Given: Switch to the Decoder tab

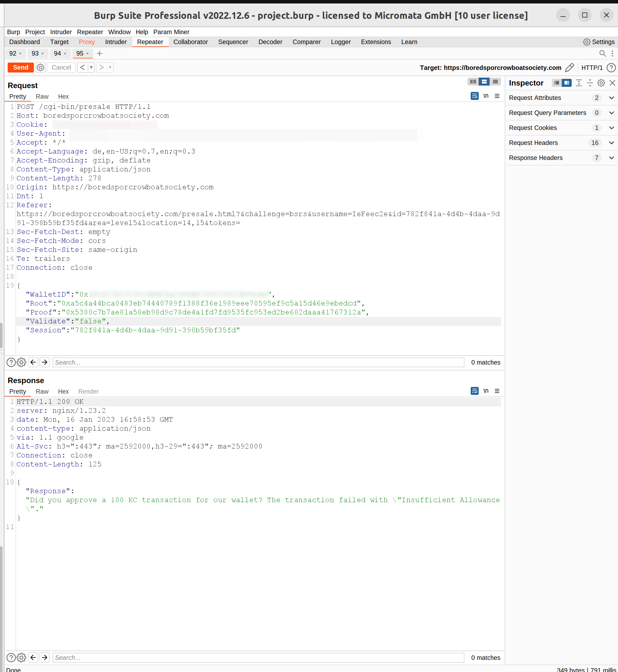Looking at the screenshot, I should [270, 42].
